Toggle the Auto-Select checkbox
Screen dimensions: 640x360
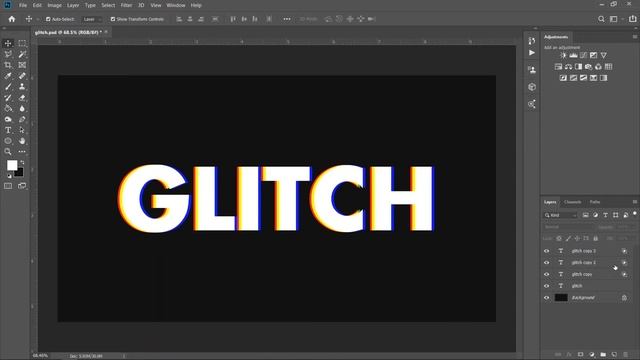point(48,19)
